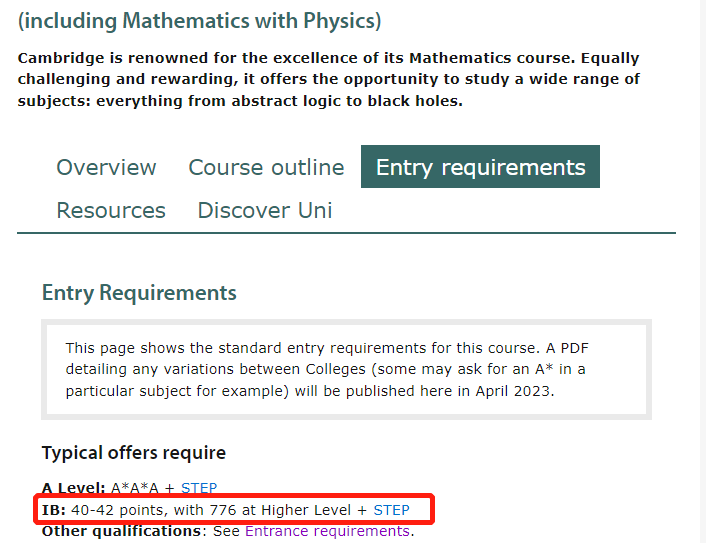
Task: Click the A*A*A grade text
Action: coord(135,488)
